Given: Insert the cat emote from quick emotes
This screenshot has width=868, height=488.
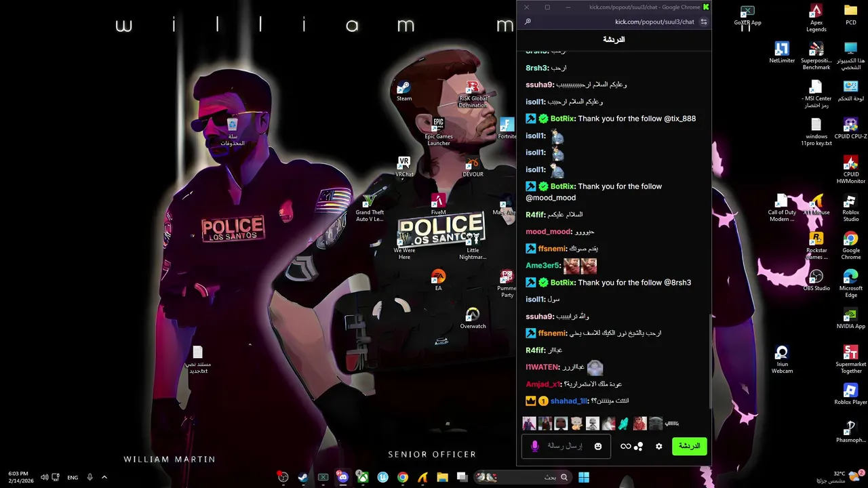Looking at the screenshot, I should [576, 424].
